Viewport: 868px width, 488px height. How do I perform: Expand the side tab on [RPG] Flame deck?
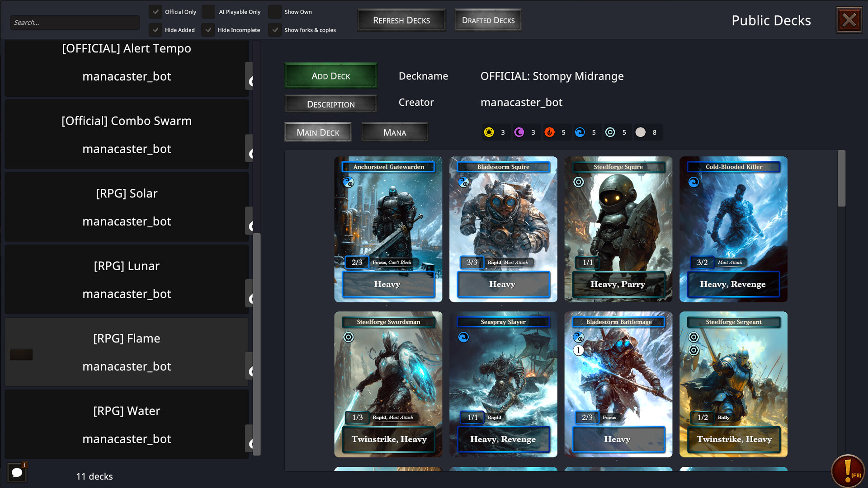pyautogui.click(x=250, y=366)
